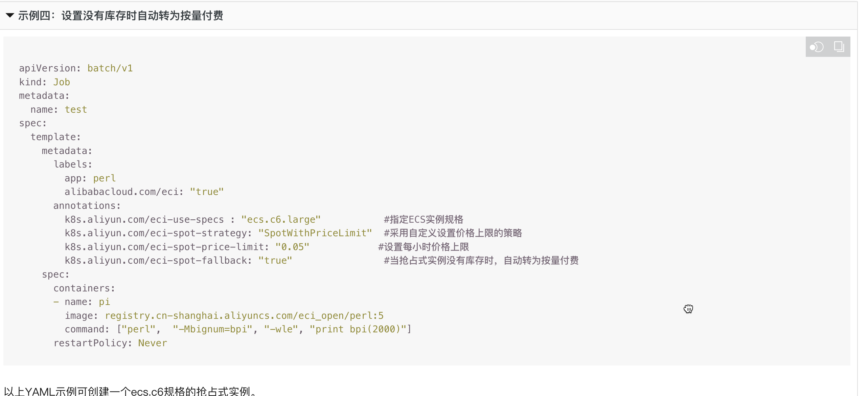Click the paragraph below the code block

(x=130, y=391)
